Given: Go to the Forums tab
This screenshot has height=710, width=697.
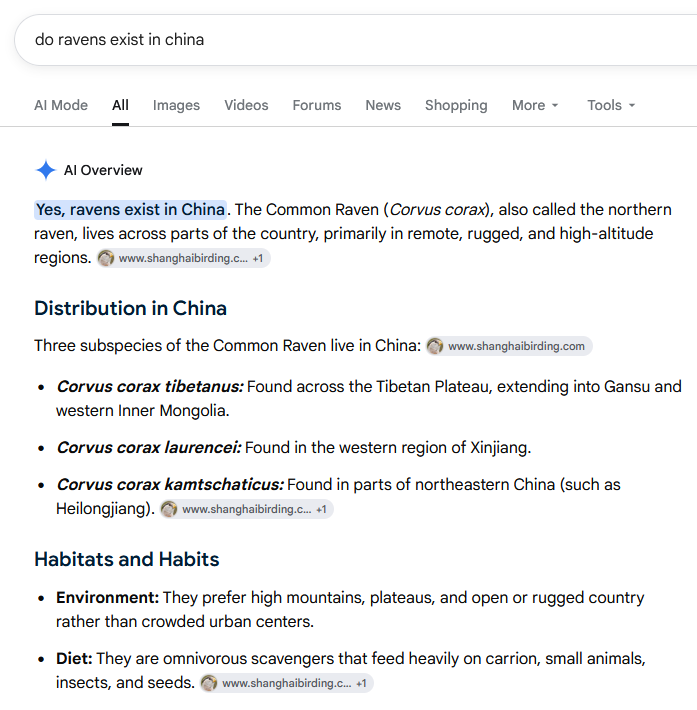Looking at the screenshot, I should [x=317, y=105].
